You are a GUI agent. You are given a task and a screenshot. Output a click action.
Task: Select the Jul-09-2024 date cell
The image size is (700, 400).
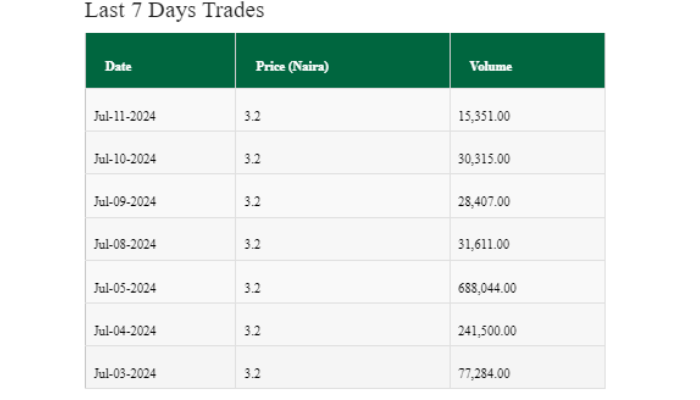(x=125, y=202)
